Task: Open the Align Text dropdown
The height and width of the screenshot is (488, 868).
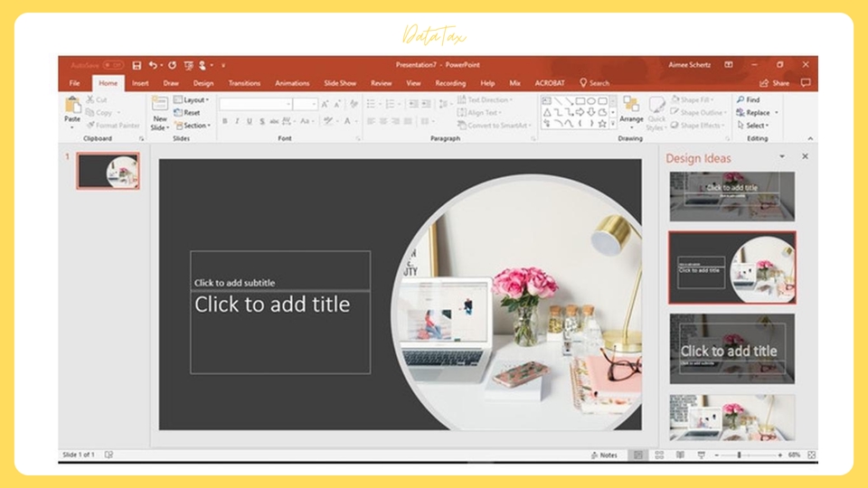Action: (479, 112)
